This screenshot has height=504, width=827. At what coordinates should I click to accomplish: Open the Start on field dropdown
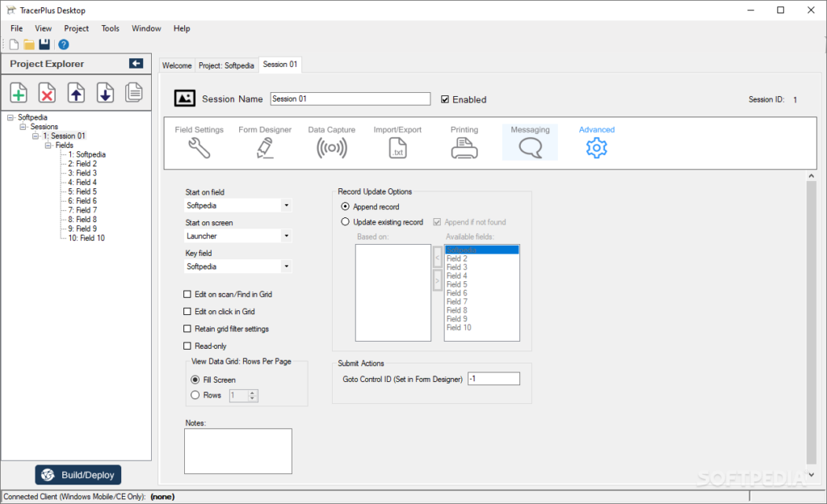287,206
